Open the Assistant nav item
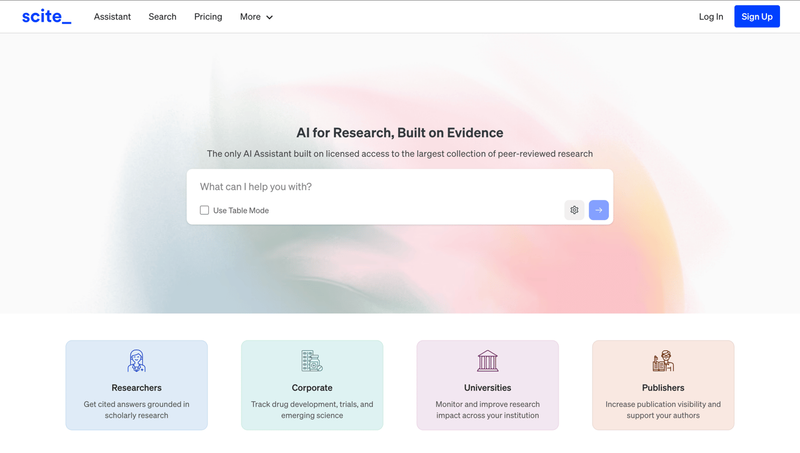 pos(112,17)
